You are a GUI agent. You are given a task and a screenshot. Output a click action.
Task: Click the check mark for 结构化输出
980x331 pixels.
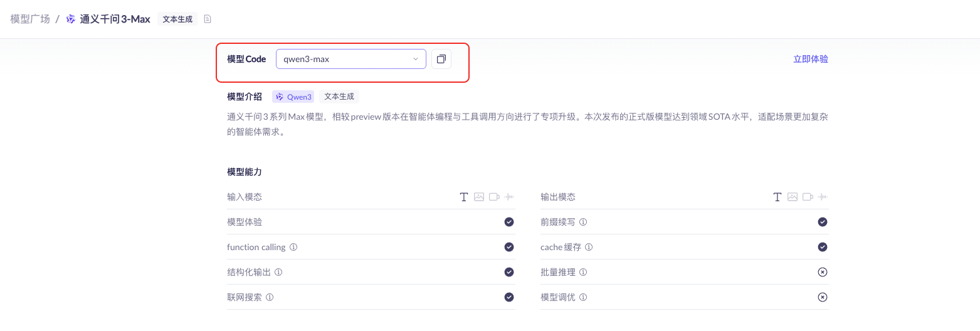point(509,272)
